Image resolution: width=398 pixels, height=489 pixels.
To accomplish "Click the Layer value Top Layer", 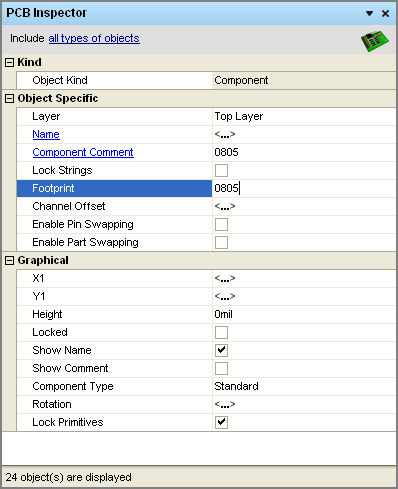I will coord(304,116).
